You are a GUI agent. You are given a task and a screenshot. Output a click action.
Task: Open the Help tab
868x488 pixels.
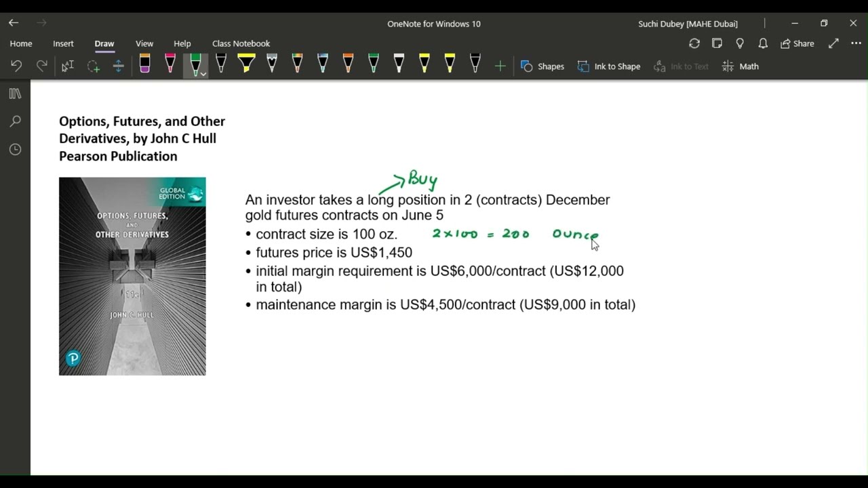tap(182, 43)
